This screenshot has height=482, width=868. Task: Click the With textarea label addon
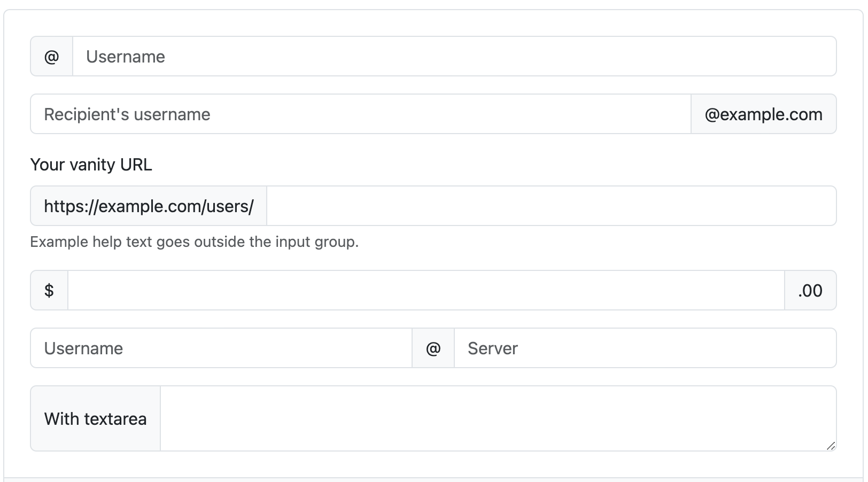[x=95, y=418]
